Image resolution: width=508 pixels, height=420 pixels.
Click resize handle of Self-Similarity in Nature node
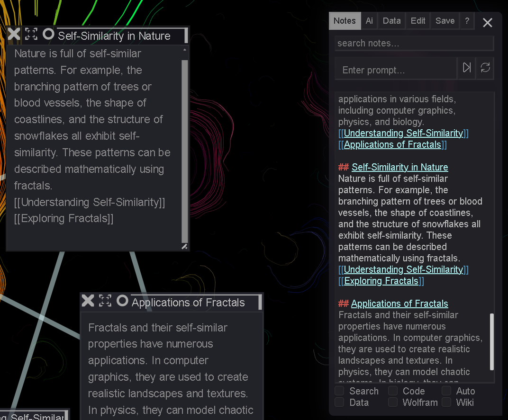[x=184, y=246]
